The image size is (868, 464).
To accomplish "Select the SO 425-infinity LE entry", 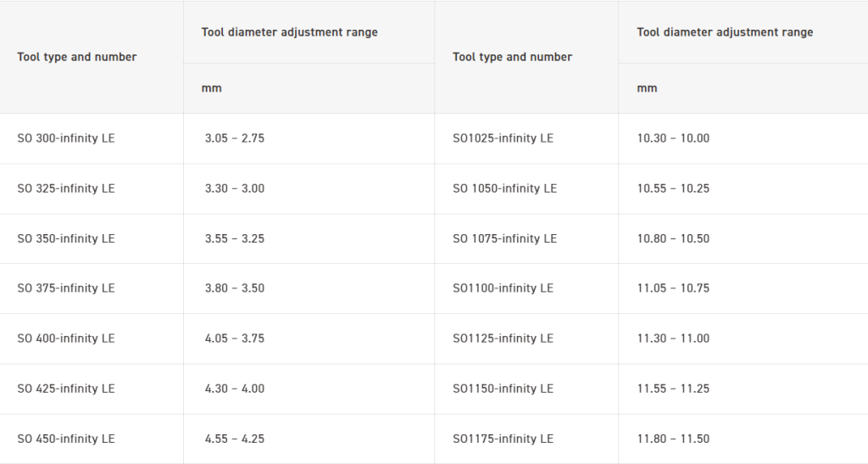I will tap(66, 389).
